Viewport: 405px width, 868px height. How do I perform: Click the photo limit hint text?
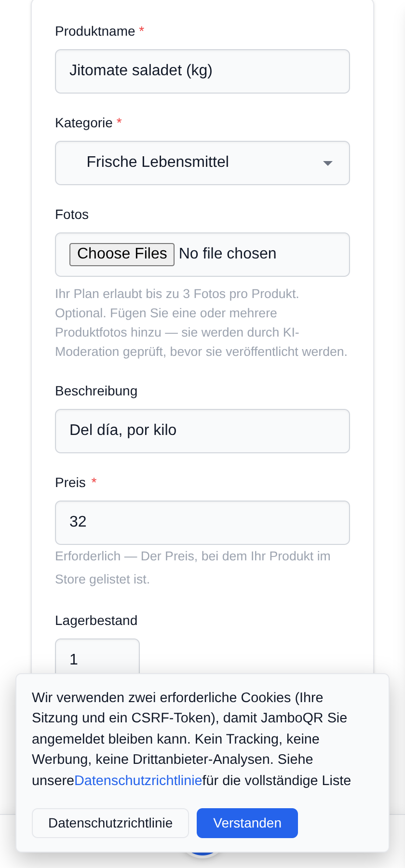coord(202,323)
